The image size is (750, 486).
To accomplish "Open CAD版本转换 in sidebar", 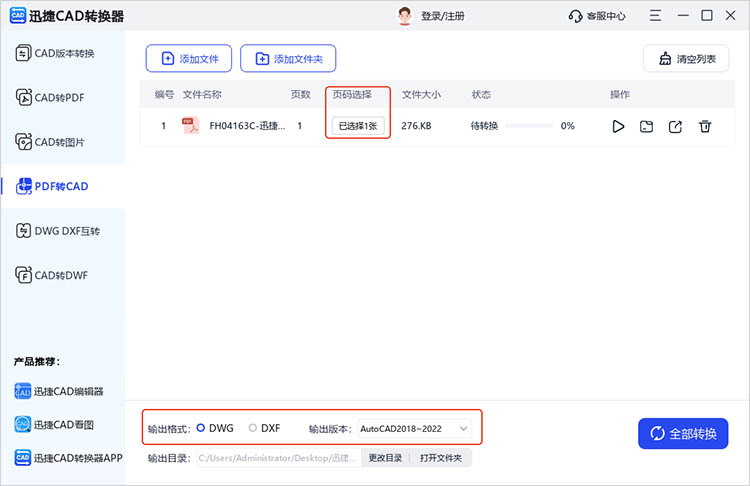I will [x=62, y=53].
